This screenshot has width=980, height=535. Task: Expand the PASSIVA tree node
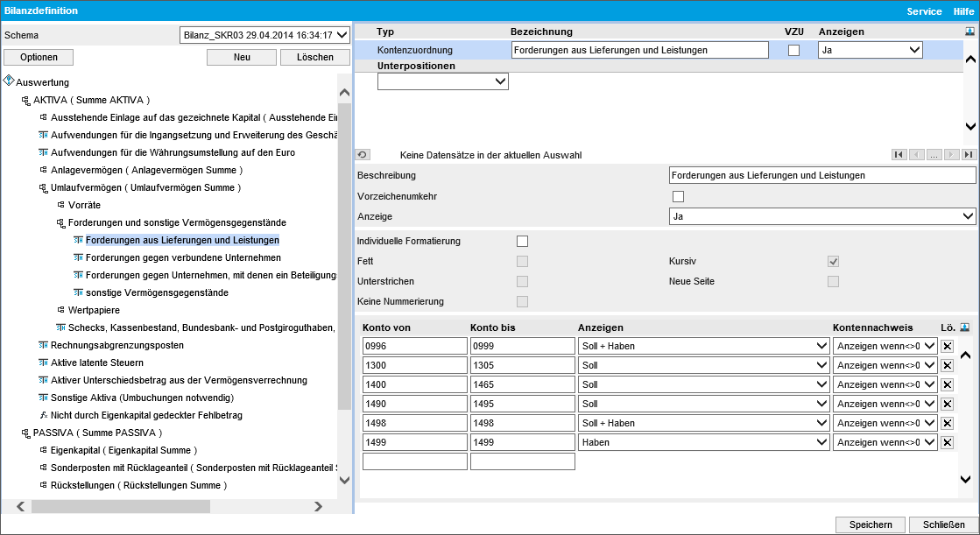point(25,433)
